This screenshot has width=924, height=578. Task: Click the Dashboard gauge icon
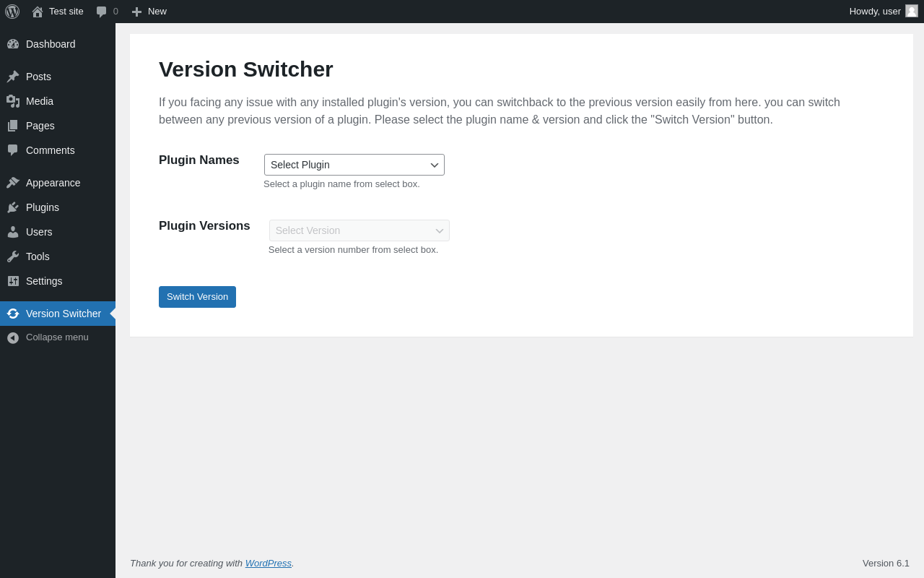13,44
